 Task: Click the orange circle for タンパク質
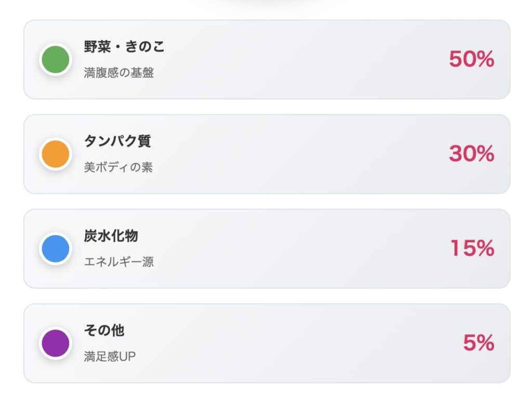click(55, 154)
